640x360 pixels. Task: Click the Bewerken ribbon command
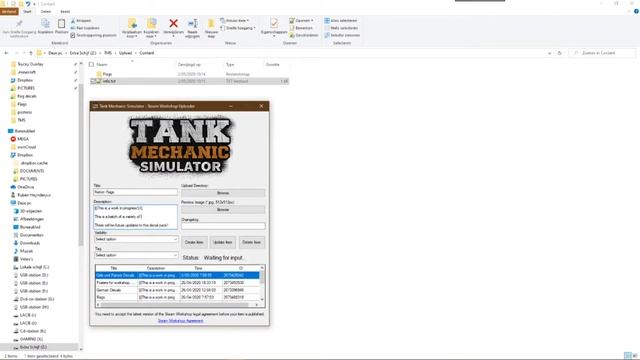(301, 28)
